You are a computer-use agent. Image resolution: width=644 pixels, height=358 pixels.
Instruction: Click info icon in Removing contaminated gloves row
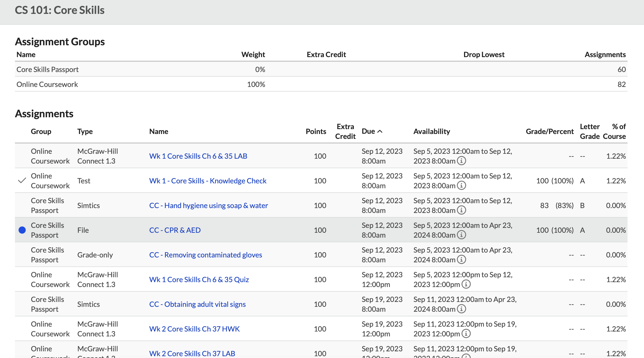point(461,259)
